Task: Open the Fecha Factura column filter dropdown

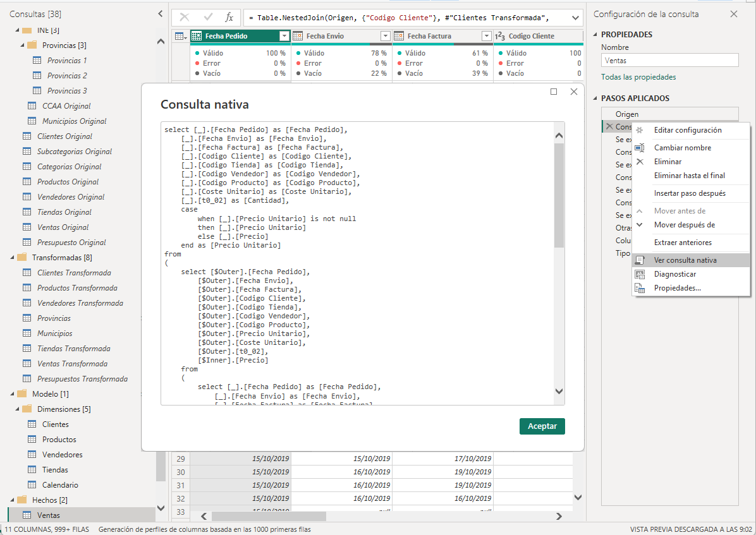Action: 486,37
